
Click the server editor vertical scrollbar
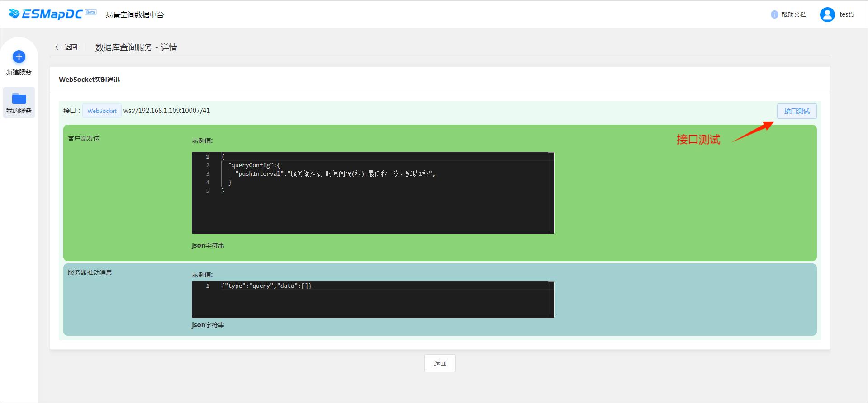coord(551,300)
